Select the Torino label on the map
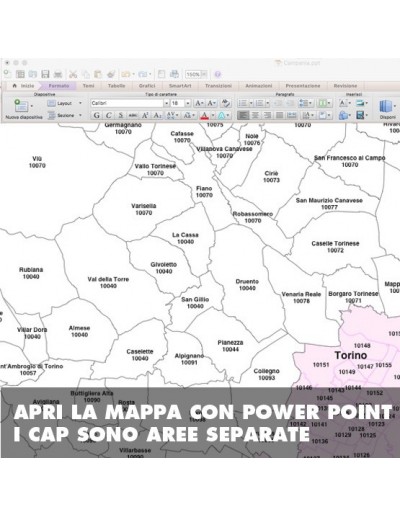 [x=351, y=355]
